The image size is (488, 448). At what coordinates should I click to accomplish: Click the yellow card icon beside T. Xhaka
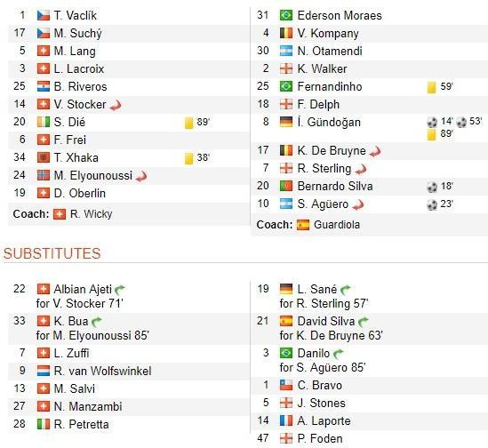coord(188,158)
